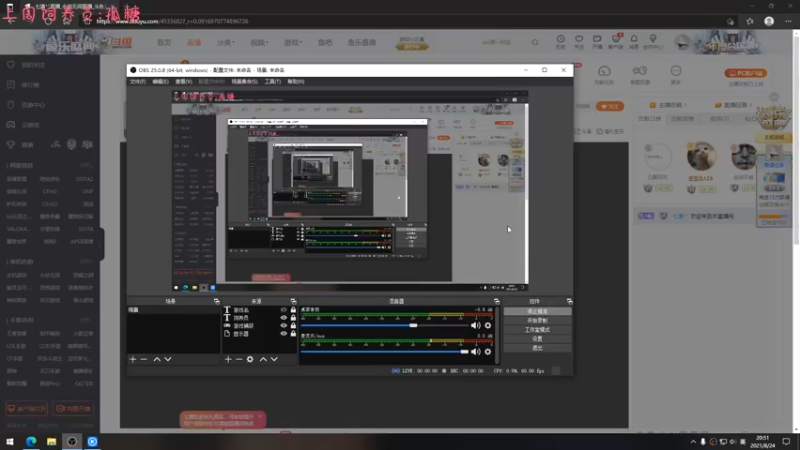Expand the 游戏 dropdown in Douyu navigation

[x=293, y=42]
